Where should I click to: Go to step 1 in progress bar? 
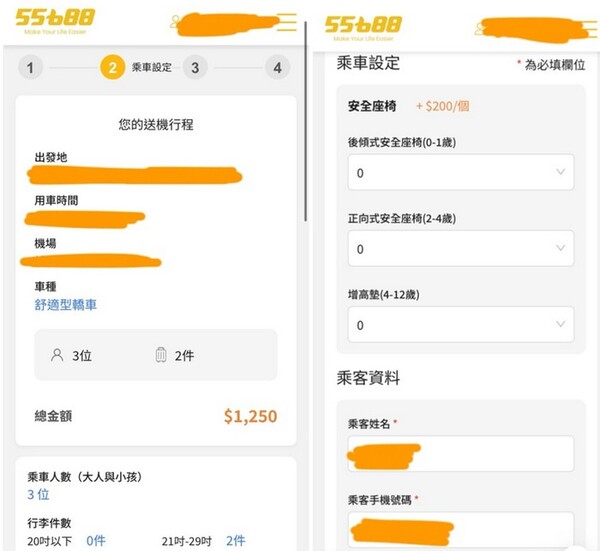[30, 68]
